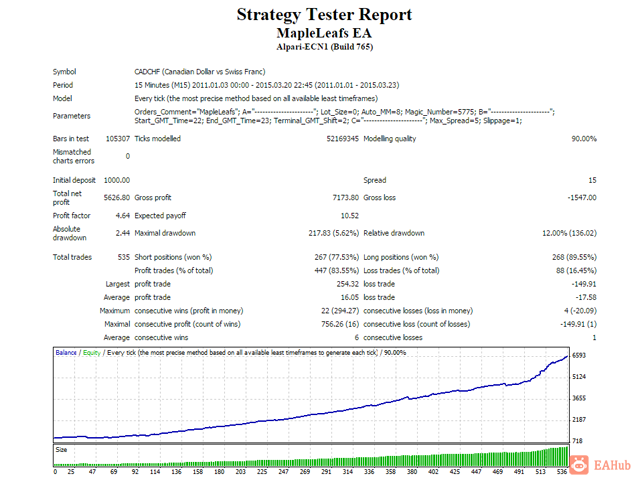Select absolute drawdown value 2.44
Screen dimensions: 640x480
122,233
